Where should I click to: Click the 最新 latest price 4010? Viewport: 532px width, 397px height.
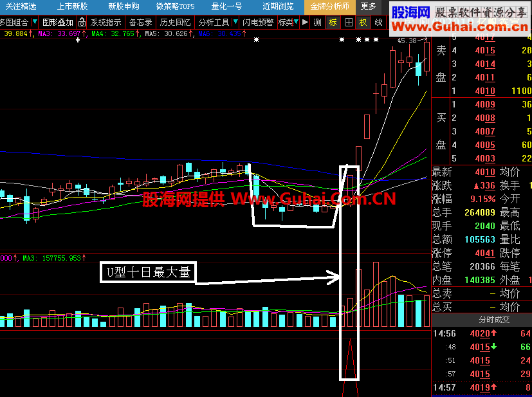[x=485, y=172]
